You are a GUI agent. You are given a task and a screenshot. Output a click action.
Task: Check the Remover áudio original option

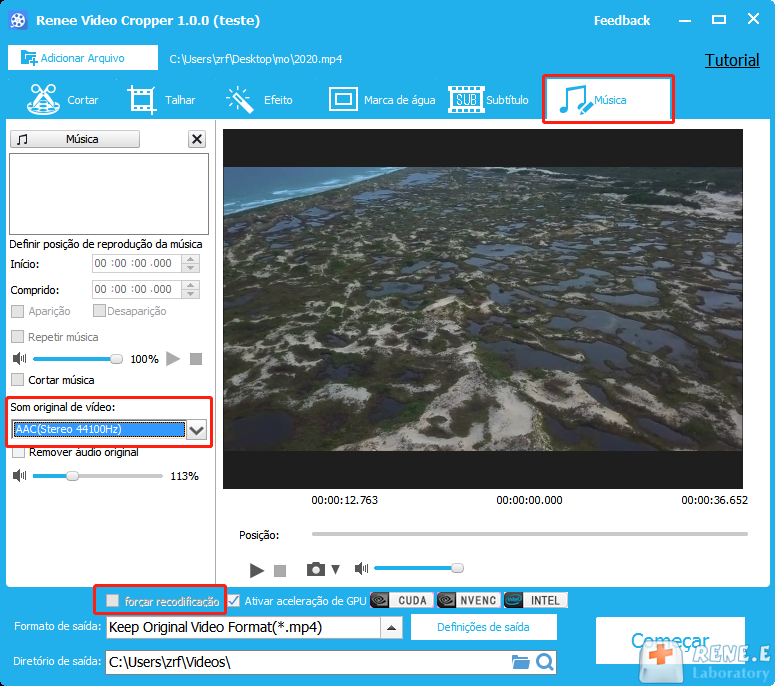(x=18, y=452)
